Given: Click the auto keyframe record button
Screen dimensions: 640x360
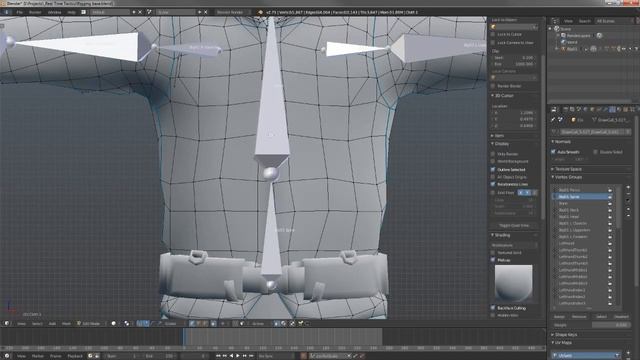Looking at the screenshot, I should point(303,356).
